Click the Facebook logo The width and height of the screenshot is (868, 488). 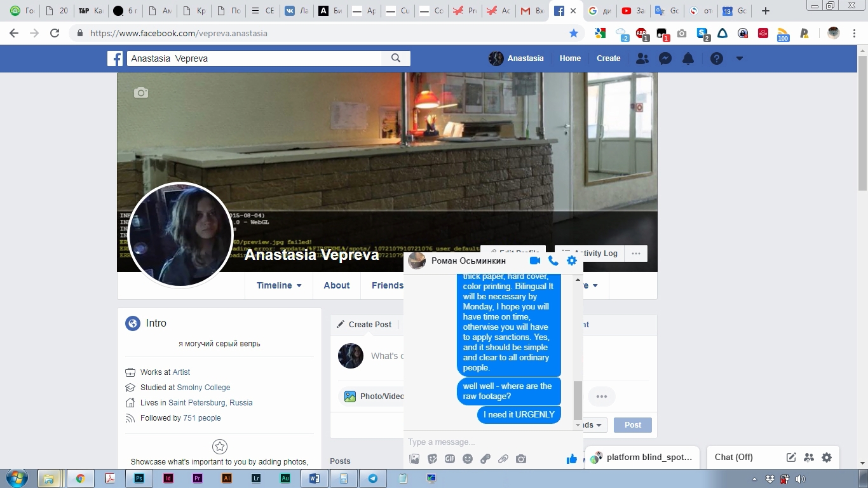pyautogui.click(x=115, y=58)
